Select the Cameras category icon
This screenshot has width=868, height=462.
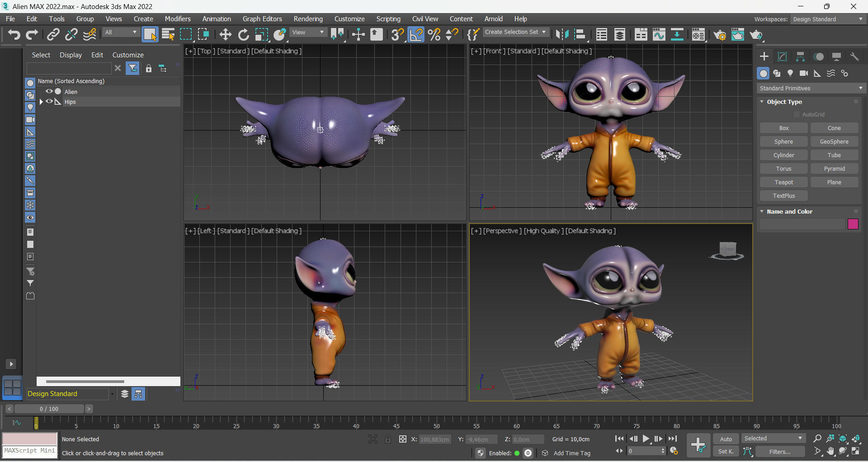click(x=804, y=73)
